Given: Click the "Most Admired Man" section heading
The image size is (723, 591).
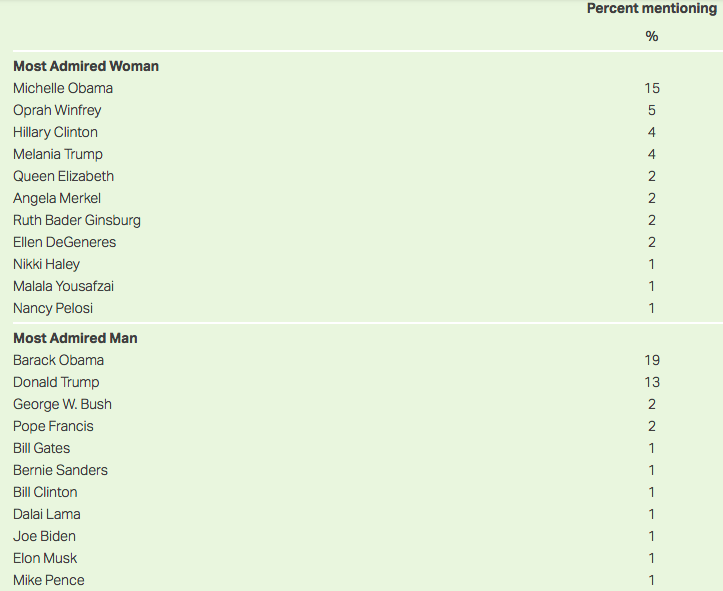Looking at the screenshot, I should [75, 338].
